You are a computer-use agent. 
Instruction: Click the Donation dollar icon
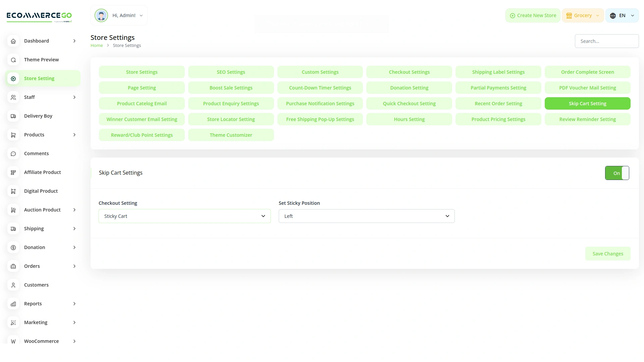(13, 247)
